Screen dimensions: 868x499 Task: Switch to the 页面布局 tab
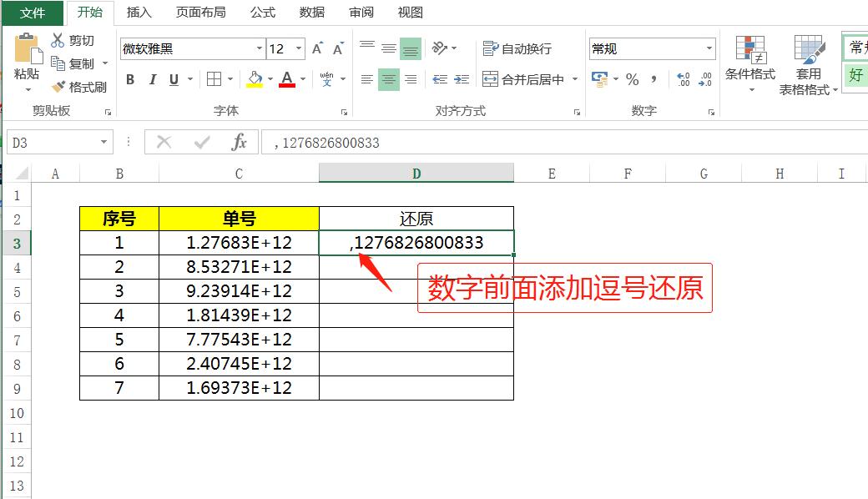pyautogui.click(x=200, y=13)
